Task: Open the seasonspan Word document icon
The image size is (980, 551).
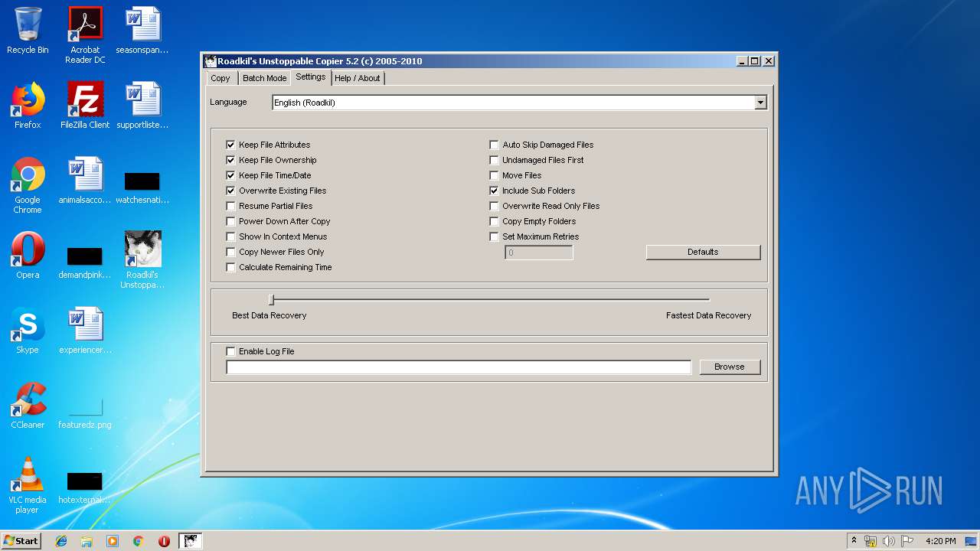Action: pyautogui.click(x=142, y=31)
